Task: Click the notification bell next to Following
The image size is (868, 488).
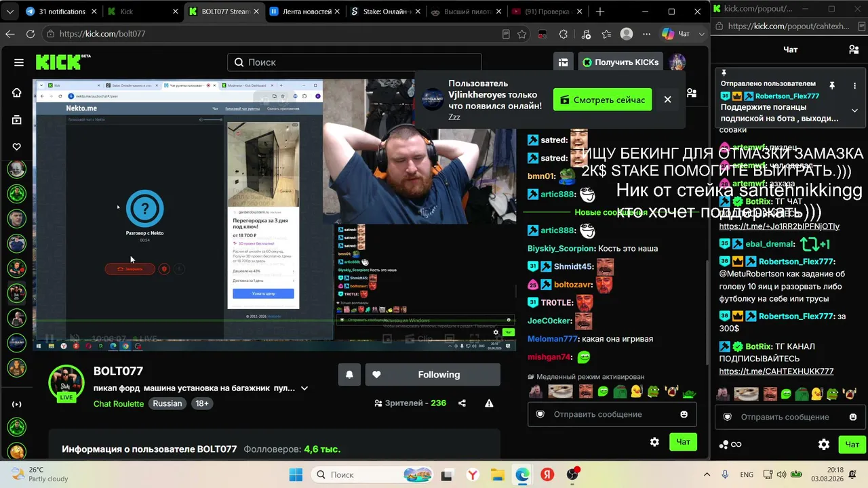Action: point(349,375)
